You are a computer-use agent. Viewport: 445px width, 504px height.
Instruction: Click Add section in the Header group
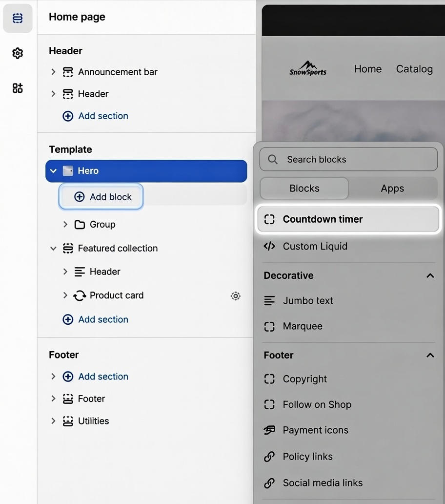pyautogui.click(x=95, y=116)
